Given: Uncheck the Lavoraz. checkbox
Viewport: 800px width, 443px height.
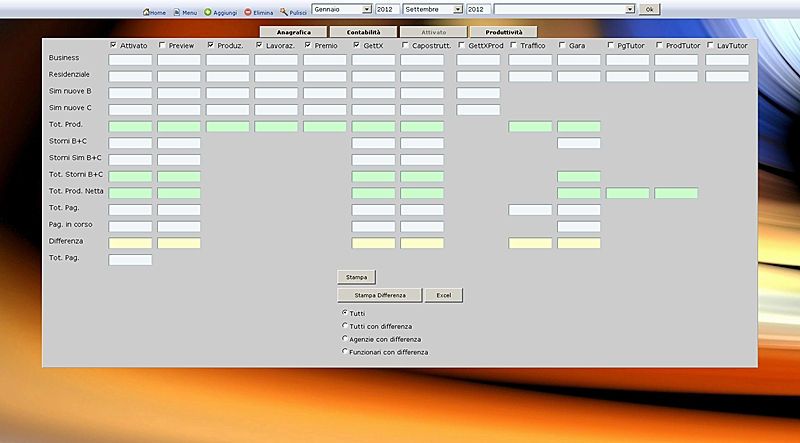Looking at the screenshot, I should coord(259,45).
